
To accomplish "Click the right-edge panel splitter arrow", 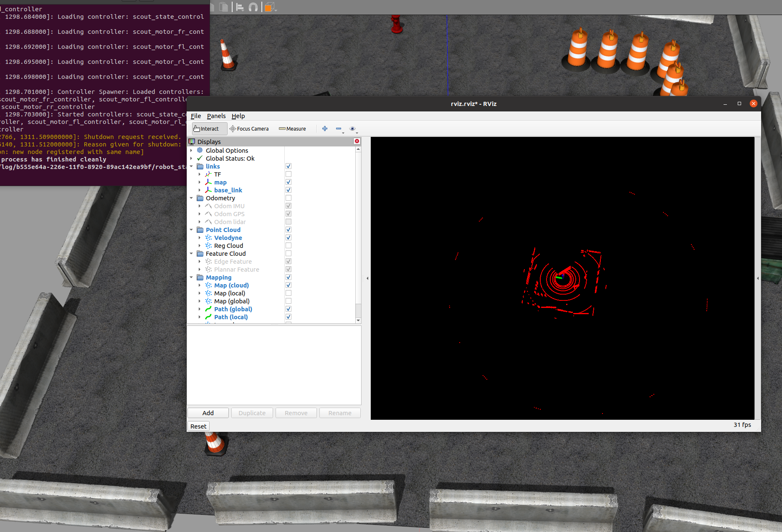I will (x=758, y=278).
